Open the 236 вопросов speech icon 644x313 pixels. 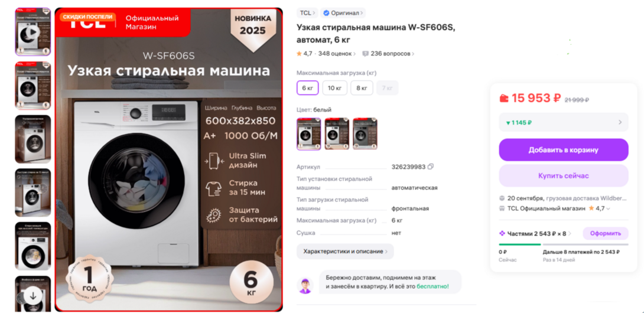point(365,54)
